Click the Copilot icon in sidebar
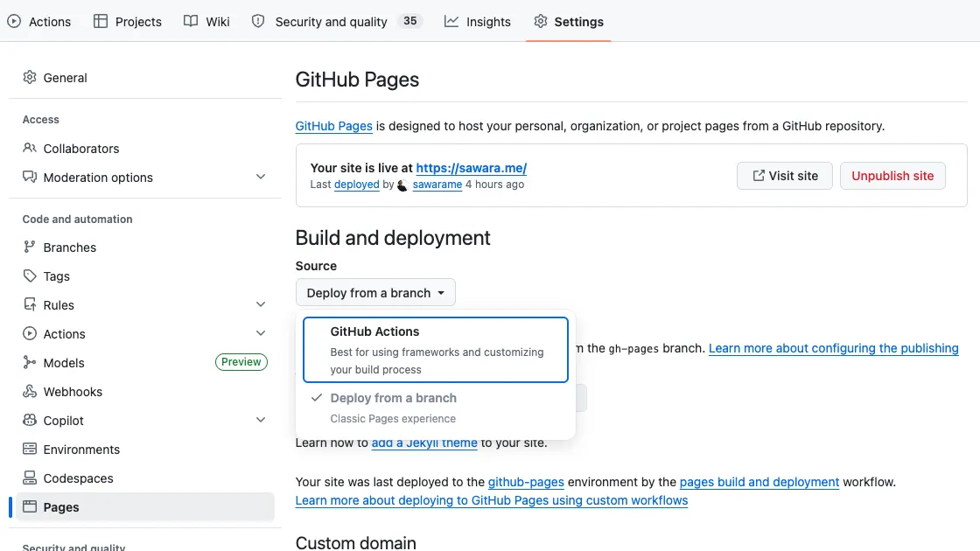Image resolution: width=980 pixels, height=551 pixels. [30, 420]
